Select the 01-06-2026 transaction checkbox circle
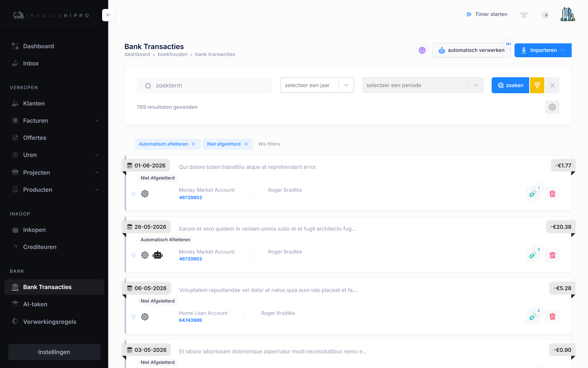The image size is (588, 368). [x=145, y=194]
